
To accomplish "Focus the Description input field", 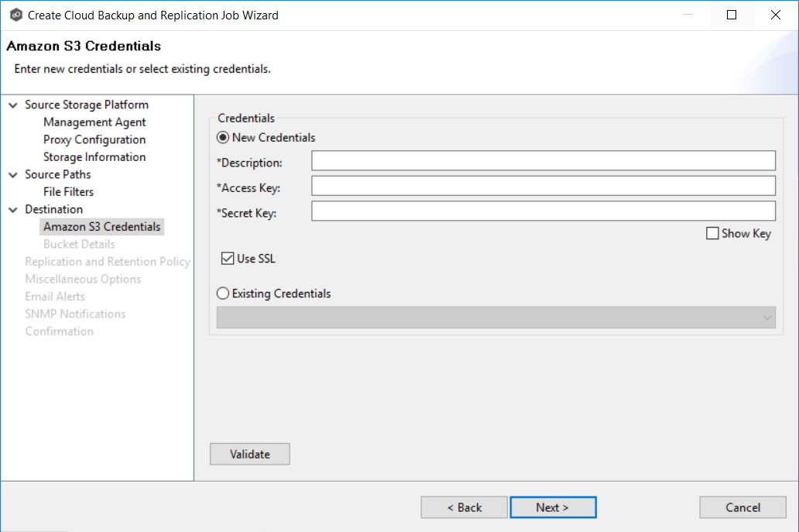I will (x=544, y=160).
